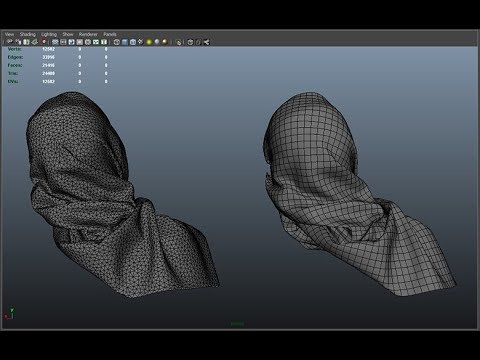Toggle the Shadows grey sphere icon
Image resolution: width=480 pixels, height=360 pixels.
point(157,42)
